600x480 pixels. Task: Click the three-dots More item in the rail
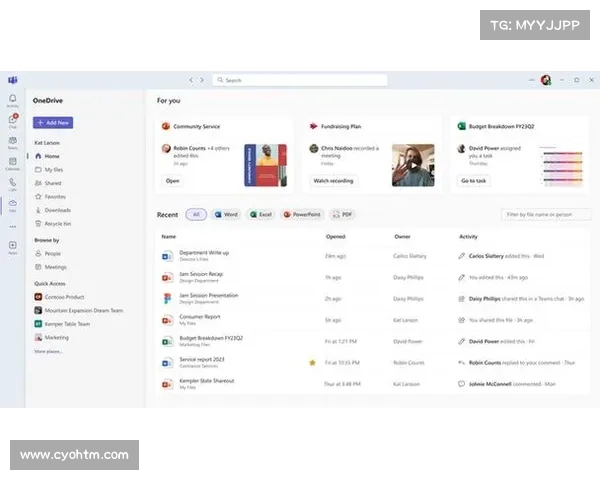tap(13, 226)
